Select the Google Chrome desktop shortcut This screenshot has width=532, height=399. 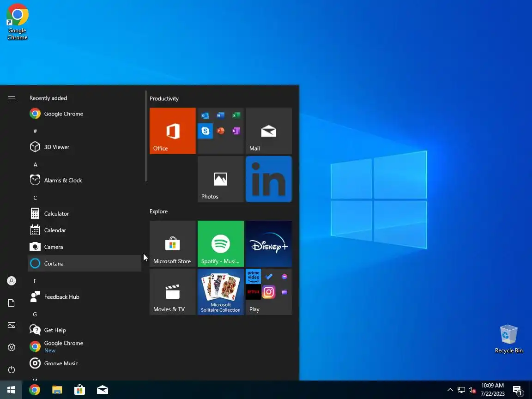[x=17, y=22]
